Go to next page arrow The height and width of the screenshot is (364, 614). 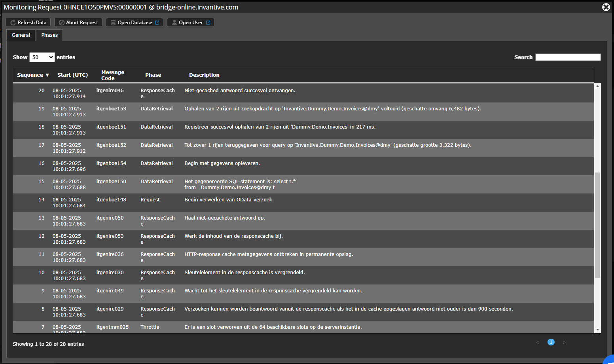coord(564,342)
